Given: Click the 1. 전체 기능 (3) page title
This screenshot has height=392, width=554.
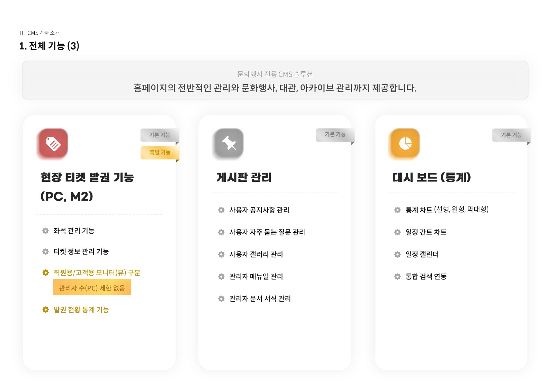Looking at the screenshot, I should point(49,46).
